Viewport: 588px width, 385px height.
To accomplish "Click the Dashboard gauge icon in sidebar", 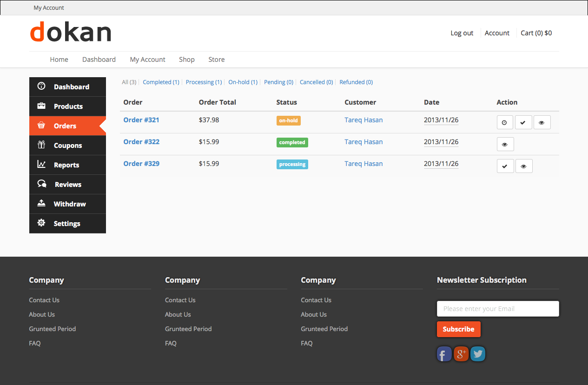I will [x=41, y=86].
